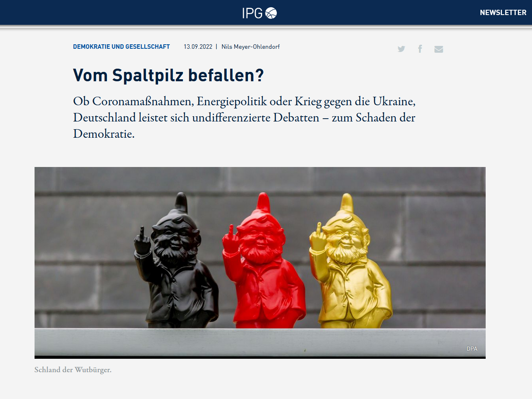
Task: Click the caption Schland der Wutbürger
Action: 73,370
